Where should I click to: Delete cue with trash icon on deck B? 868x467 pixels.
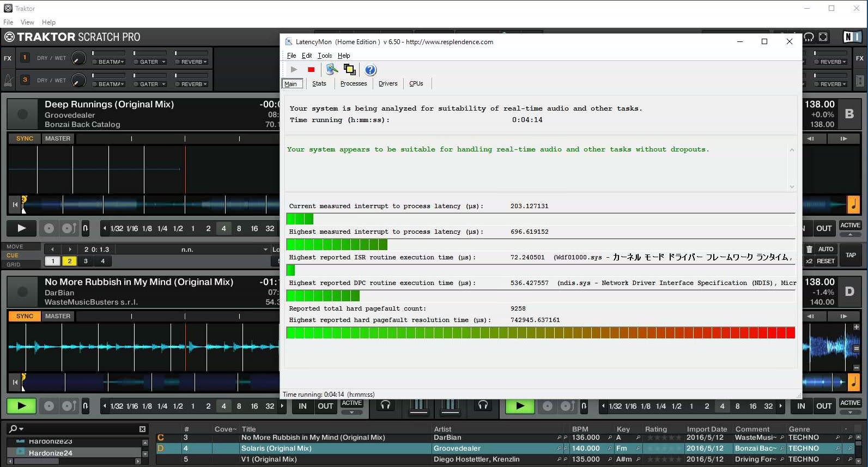click(809, 250)
